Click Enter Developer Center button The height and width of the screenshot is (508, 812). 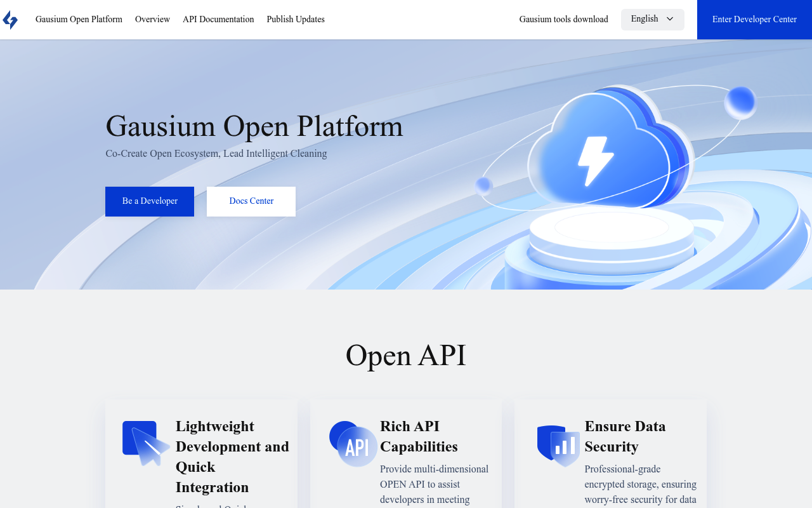click(754, 20)
